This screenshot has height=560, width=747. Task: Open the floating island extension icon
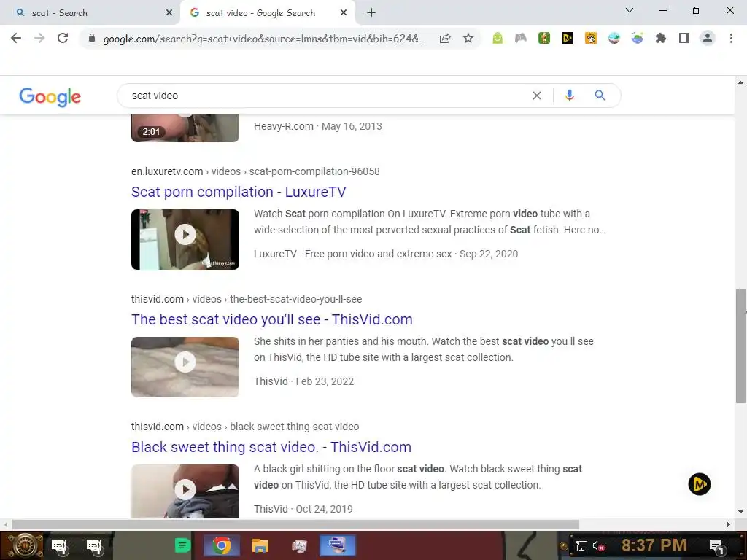638,38
